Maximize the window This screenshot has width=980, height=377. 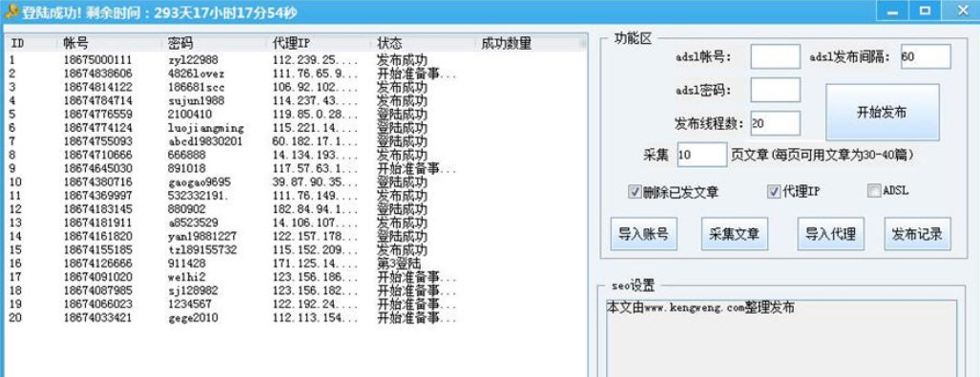(925, 11)
